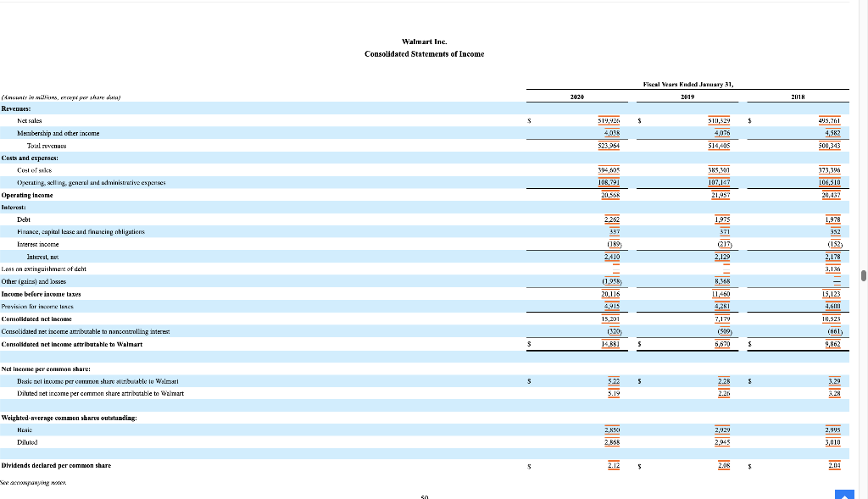Screen dimensions: 868x499
Task: Select 2018 Total revenues 500,343
Action: tap(829, 146)
